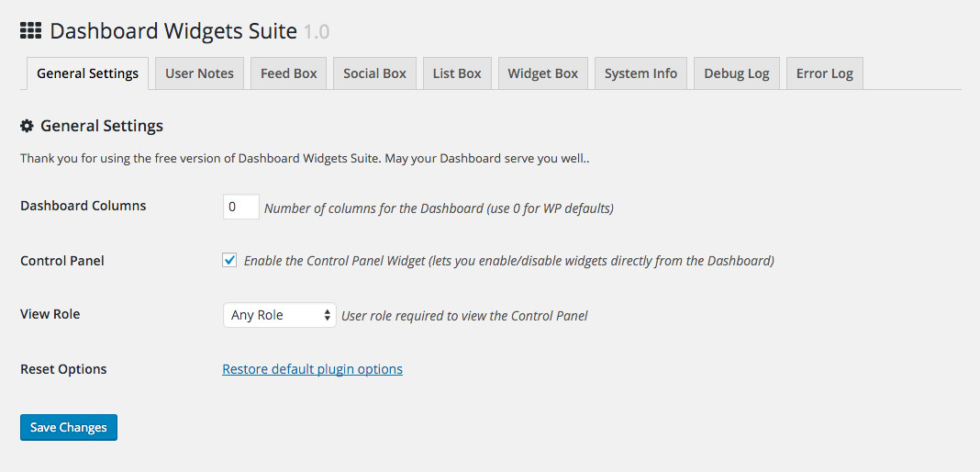
Task: Switch to the Debug Log tab
Action: tap(736, 73)
